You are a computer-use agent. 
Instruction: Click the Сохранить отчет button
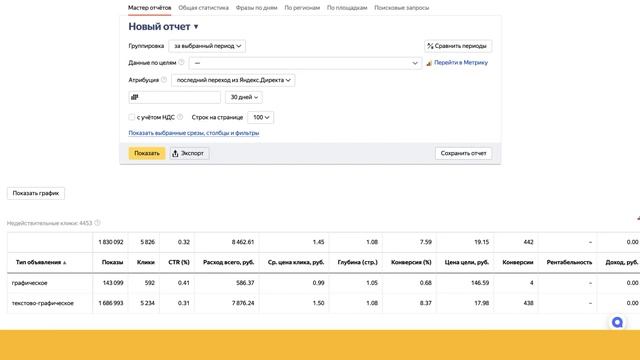click(463, 153)
